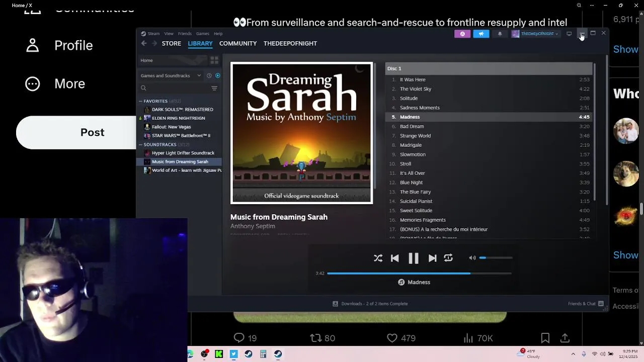This screenshot has height=362, width=644.
Task: Open the View menu
Action: click(169, 34)
